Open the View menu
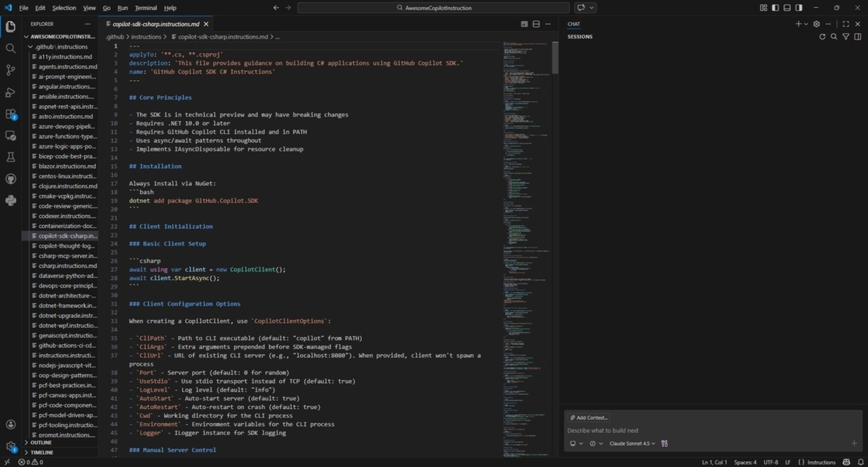 [x=89, y=8]
